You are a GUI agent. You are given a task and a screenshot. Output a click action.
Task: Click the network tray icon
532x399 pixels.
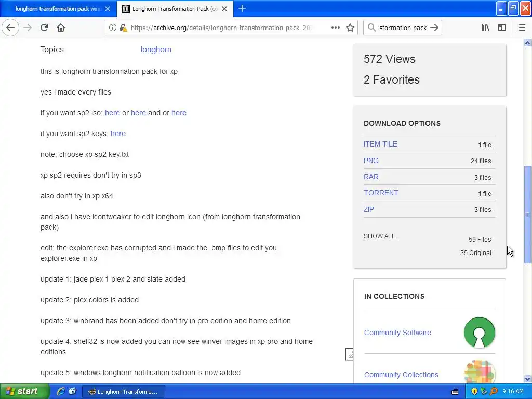(x=484, y=392)
